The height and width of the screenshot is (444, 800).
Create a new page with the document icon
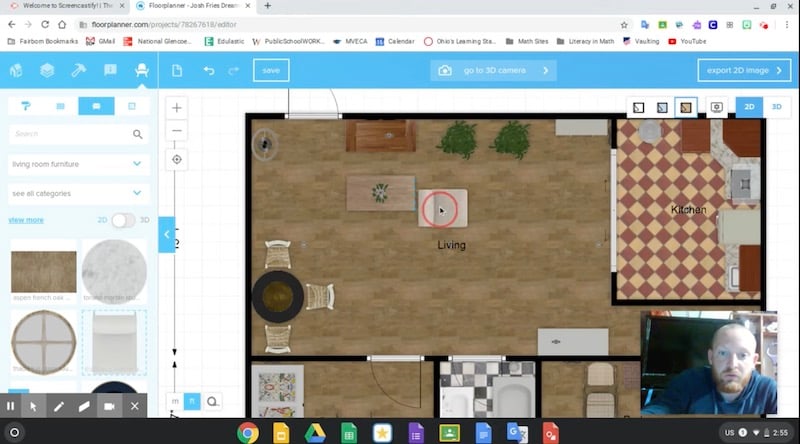pyautogui.click(x=177, y=70)
